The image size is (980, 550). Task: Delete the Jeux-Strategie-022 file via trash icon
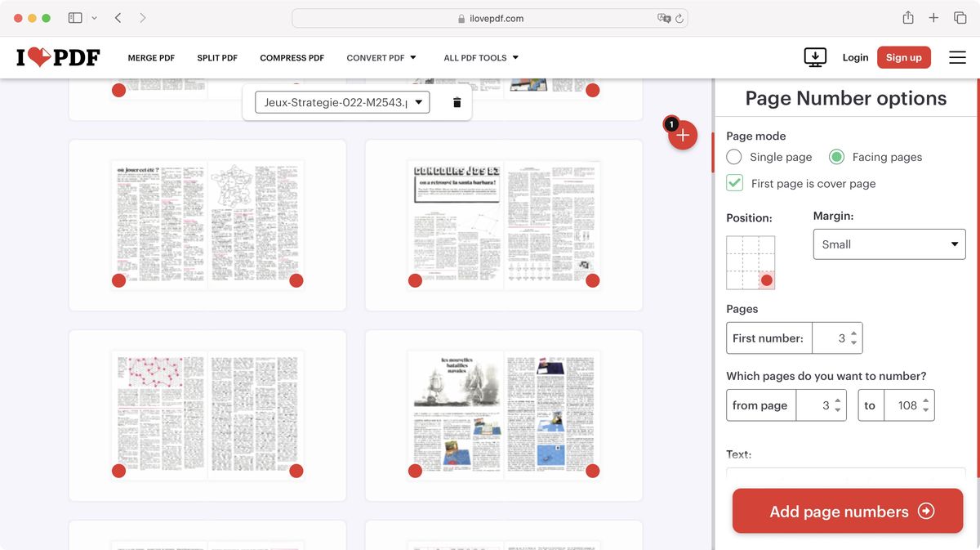[x=457, y=102]
